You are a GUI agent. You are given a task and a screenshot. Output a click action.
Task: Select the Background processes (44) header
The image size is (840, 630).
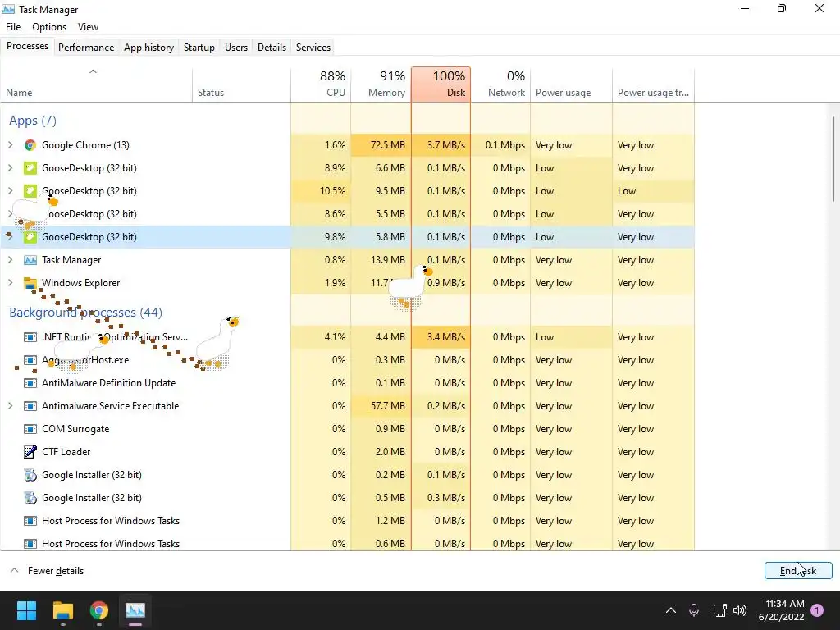coord(85,313)
